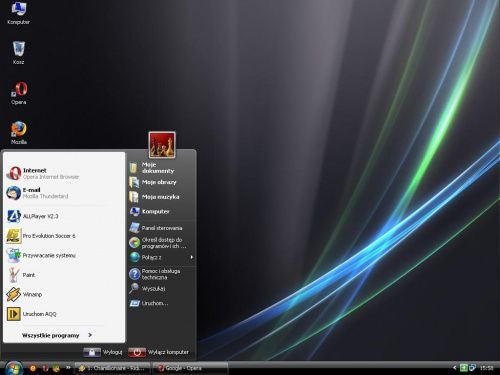Switch to the Google - Opera taskbar button
The image size is (500, 375).
coord(190,368)
